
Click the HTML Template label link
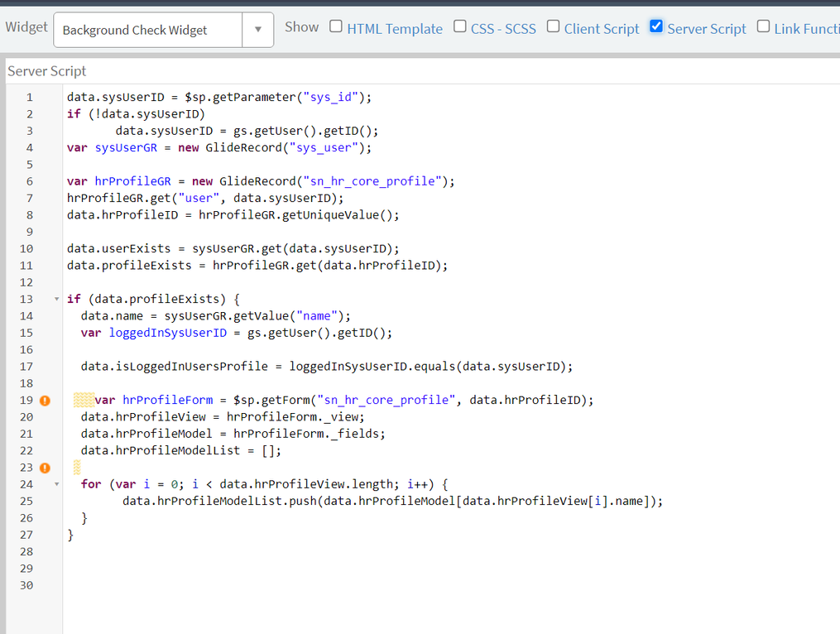pyautogui.click(x=395, y=29)
